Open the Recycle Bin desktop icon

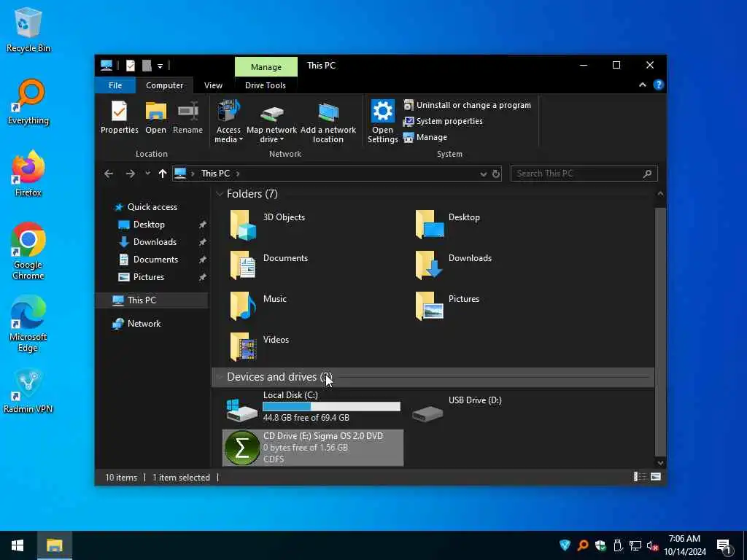pyautogui.click(x=28, y=31)
